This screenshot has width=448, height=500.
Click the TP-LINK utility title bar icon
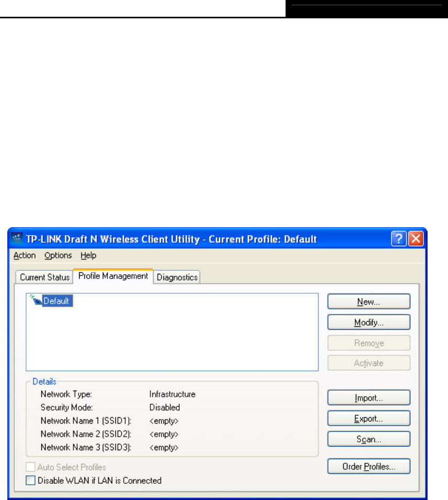coord(17,238)
